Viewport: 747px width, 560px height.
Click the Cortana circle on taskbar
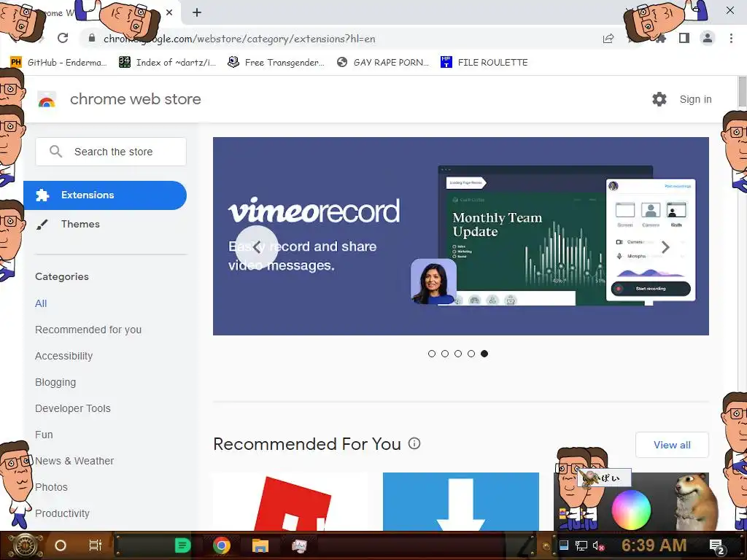(61, 545)
